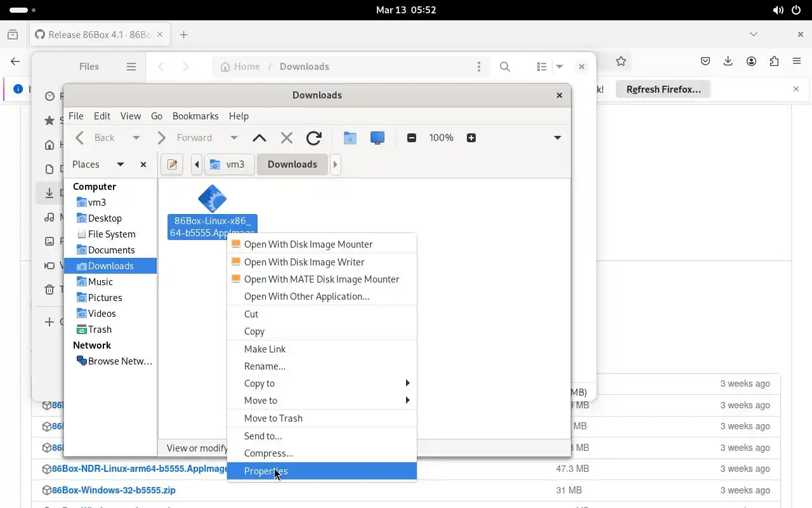Open the Forward history dropdown arrow

click(233, 138)
